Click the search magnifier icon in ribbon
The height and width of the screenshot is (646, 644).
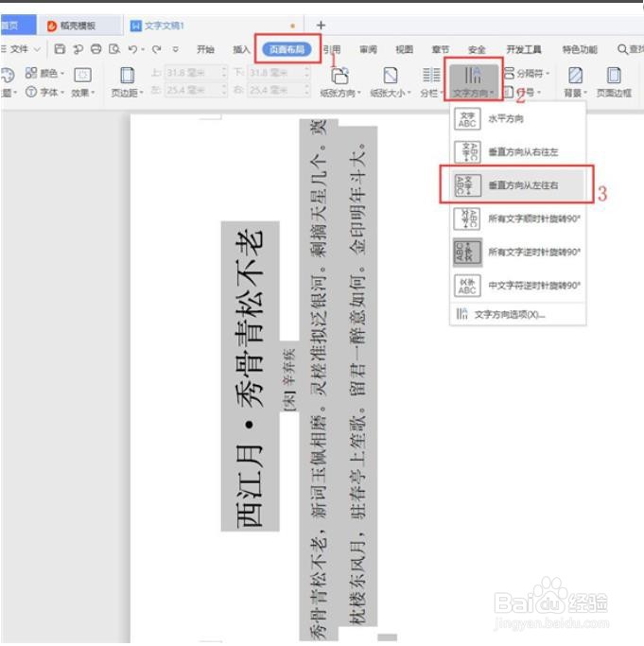pyautogui.click(x=622, y=49)
